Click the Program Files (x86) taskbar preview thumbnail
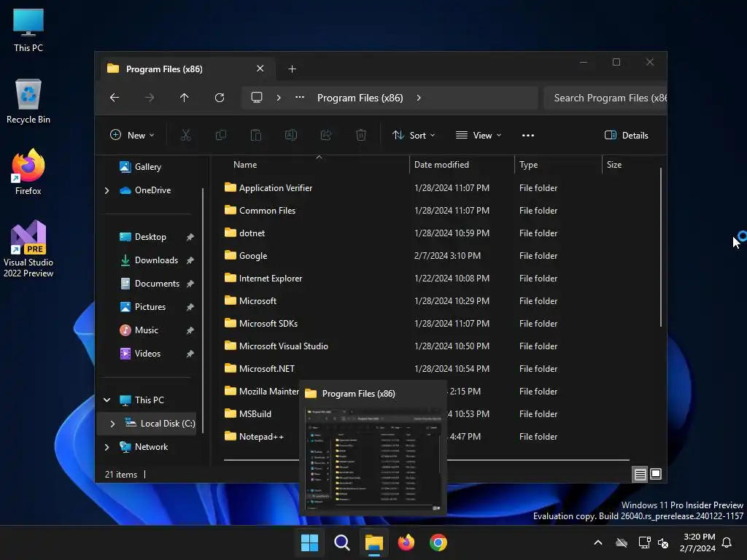The height and width of the screenshot is (560, 747). click(x=373, y=460)
